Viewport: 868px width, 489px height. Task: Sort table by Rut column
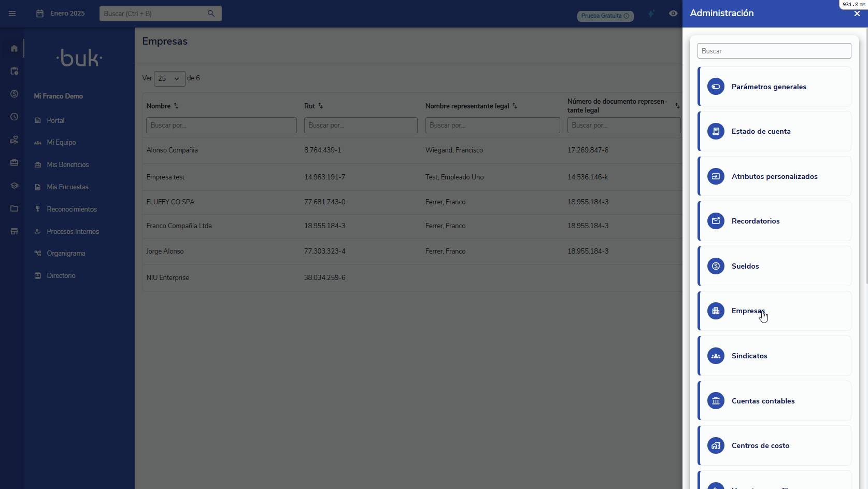point(320,106)
